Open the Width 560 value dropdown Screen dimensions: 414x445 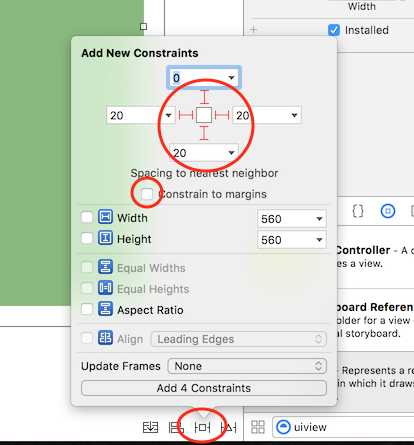[319, 219]
